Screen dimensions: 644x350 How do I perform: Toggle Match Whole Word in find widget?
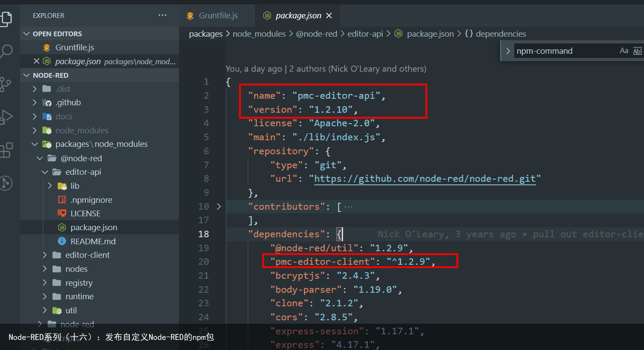(x=637, y=51)
